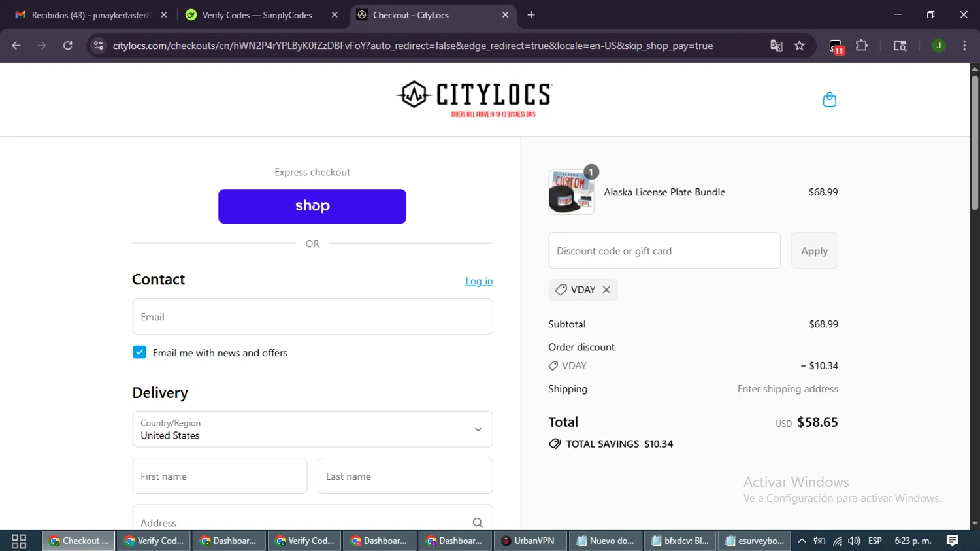The image size is (980, 551).
Task: Open the network Wi-Fi tray icon
Action: tap(837, 541)
